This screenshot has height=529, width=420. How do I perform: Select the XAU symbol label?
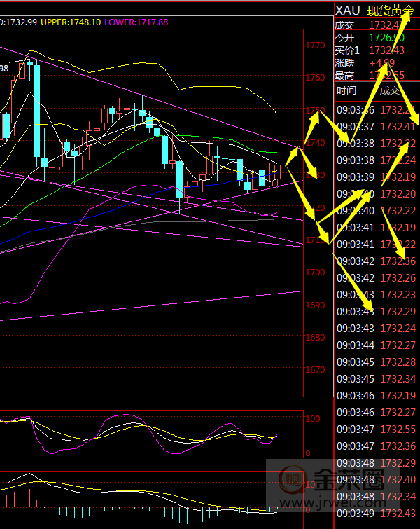click(x=348, y=11)
